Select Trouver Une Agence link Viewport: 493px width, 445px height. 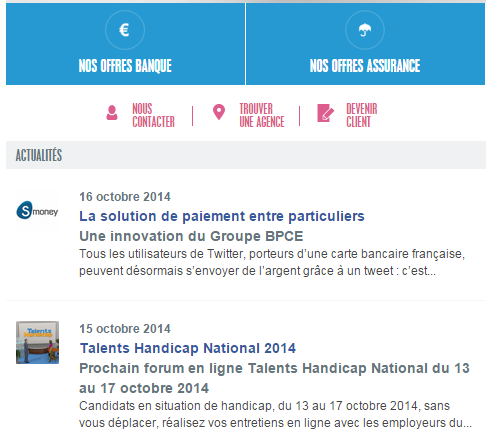[x=262, y=115]
